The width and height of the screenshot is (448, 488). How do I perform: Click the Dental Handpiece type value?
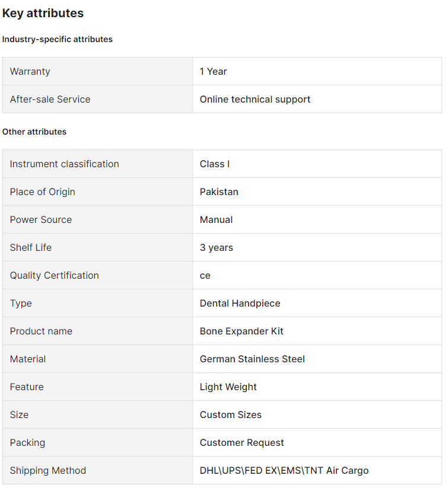[x=240, y=303]
